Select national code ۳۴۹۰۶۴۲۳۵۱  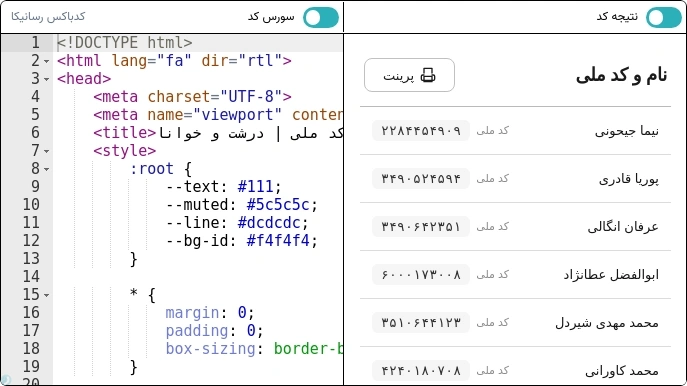pos(421,227)
